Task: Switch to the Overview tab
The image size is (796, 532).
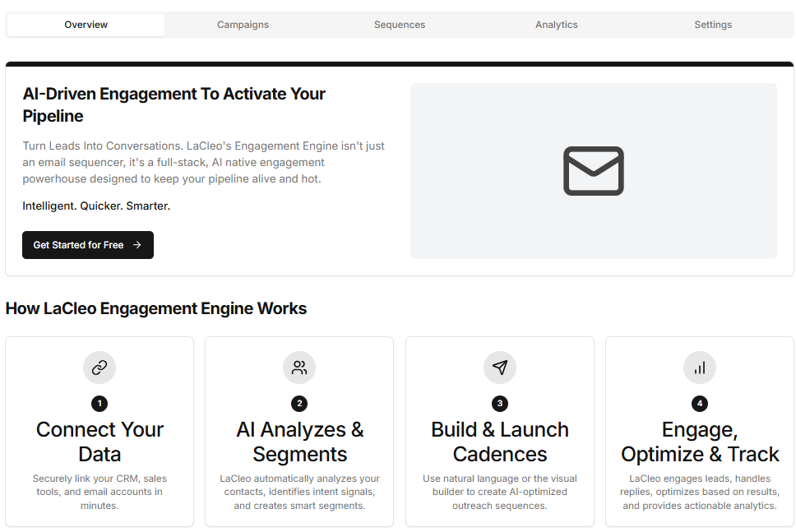Action: point(86,25)
